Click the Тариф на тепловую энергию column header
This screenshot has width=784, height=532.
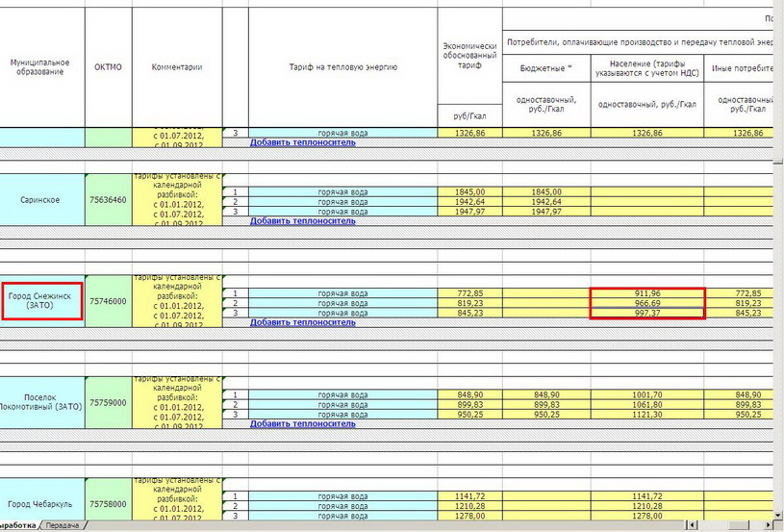coord(342,67)
